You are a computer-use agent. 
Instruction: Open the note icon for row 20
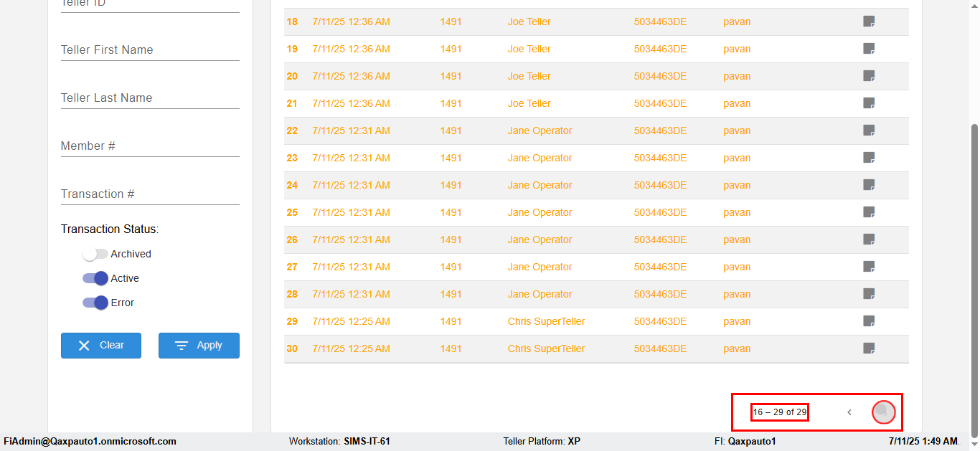tap(869, 76)
